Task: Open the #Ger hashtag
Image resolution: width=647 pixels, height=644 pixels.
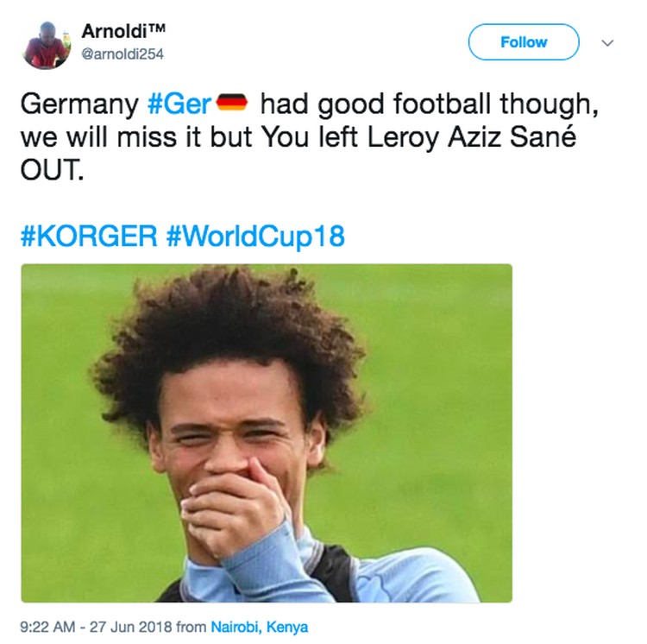Action: 179,104
